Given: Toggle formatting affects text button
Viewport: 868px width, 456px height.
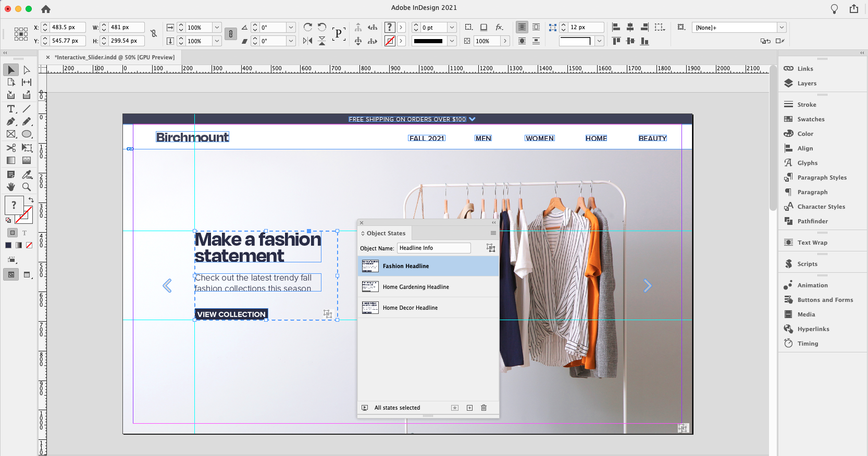Looking at the screenshot, I should [24, 233].
